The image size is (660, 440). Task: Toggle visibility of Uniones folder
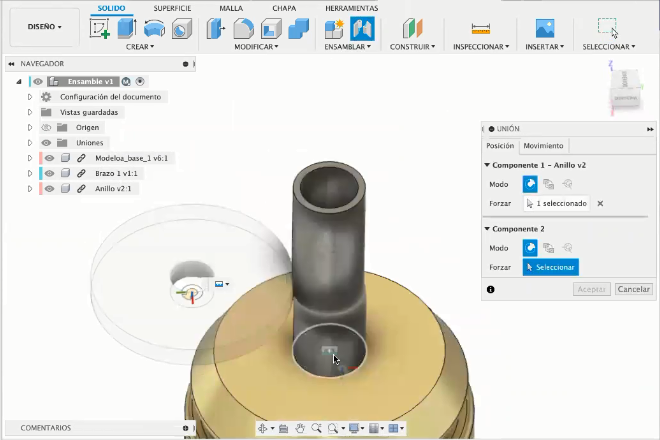[46, 143]
